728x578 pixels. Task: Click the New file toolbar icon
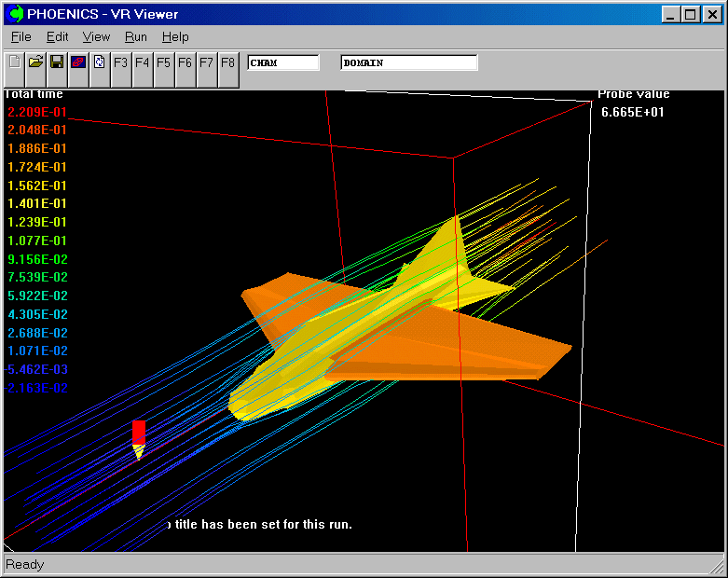click(14, 62)
